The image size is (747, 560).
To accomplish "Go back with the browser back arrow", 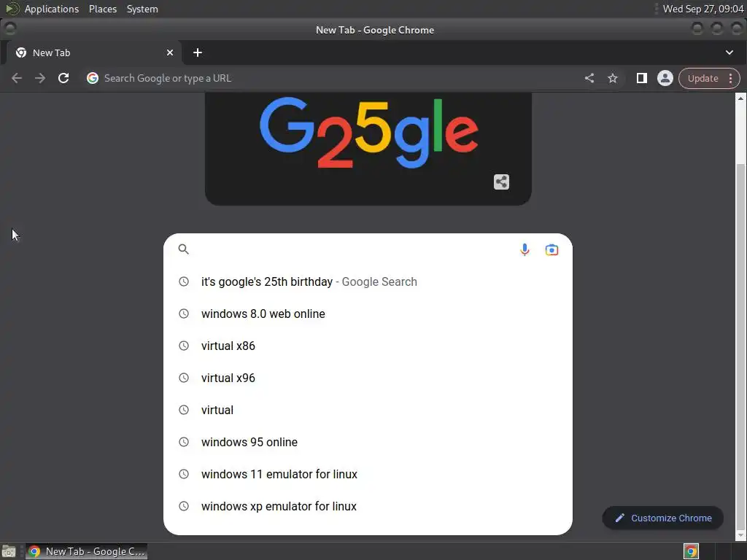I will [x=17, y=78].
